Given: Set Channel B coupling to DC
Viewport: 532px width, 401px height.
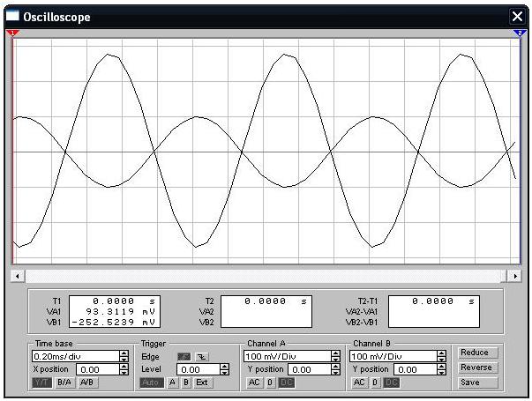Looking at the screenshot, I should [391, 382].
